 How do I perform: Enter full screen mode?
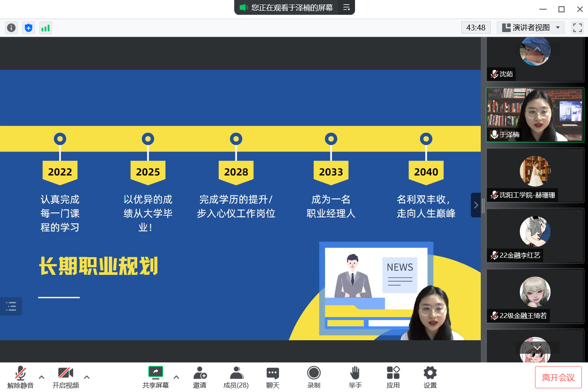pyautogui.click(x=577, y=28)
